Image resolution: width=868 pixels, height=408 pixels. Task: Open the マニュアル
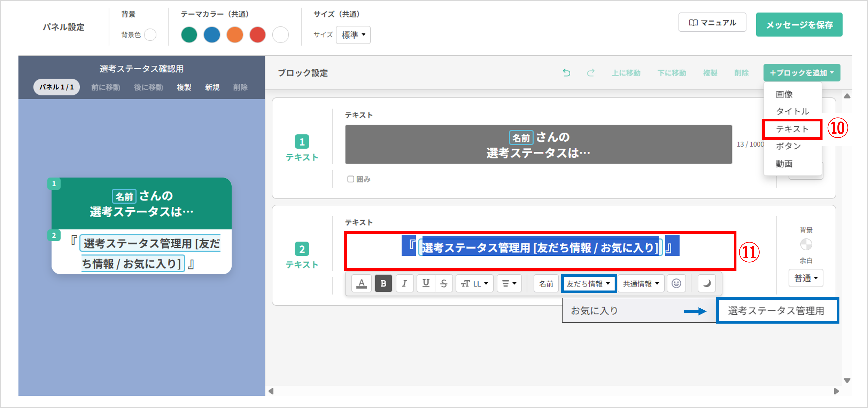coord(712,22)
